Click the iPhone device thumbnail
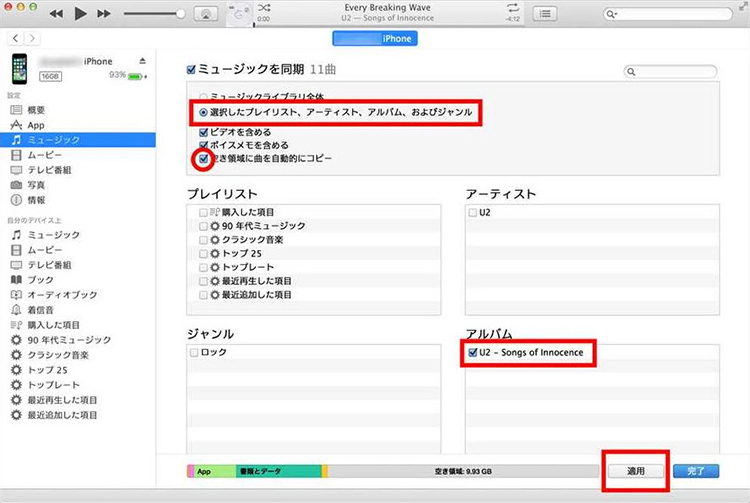This screenshot has height=503, width=750. 20,69
